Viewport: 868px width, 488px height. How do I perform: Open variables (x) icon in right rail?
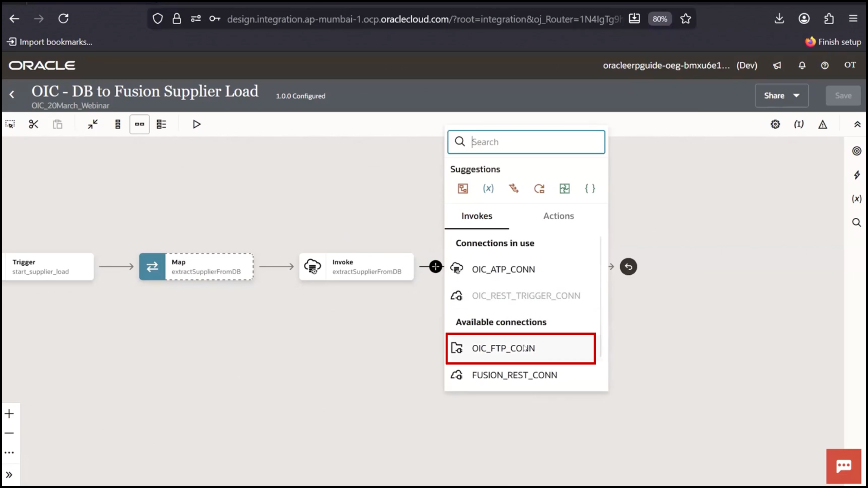tap(857, 199)
